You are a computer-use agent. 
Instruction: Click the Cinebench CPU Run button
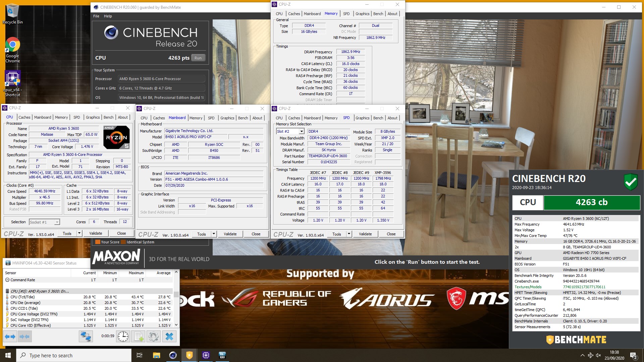[x=198, y=58]
